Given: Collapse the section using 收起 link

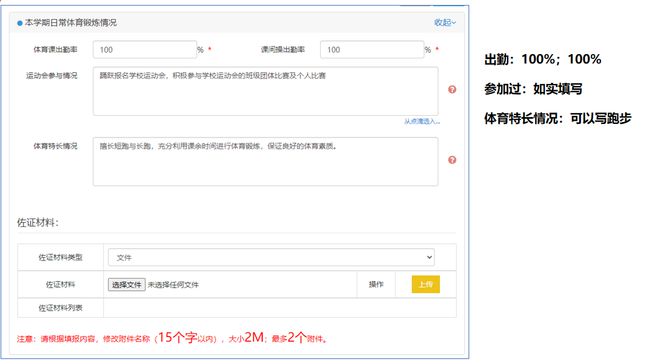Looking at the screenshot, I should click(445, 22).
